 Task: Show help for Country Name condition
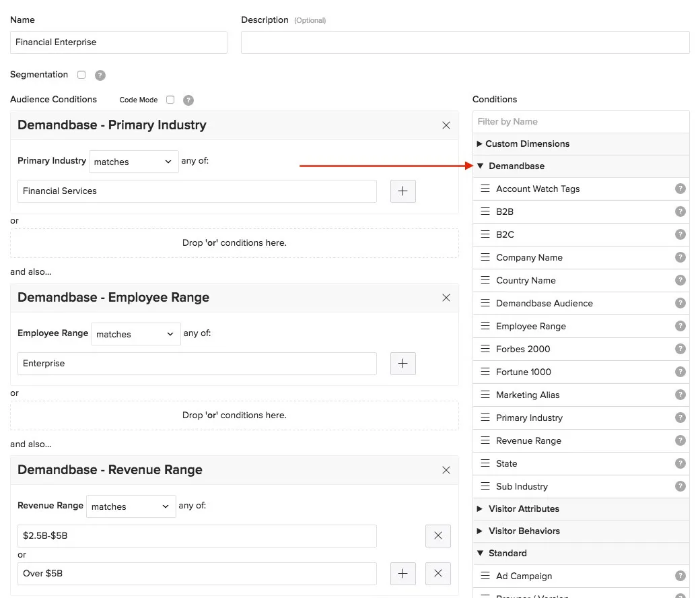pyautogui.click(x=680, y=280)
